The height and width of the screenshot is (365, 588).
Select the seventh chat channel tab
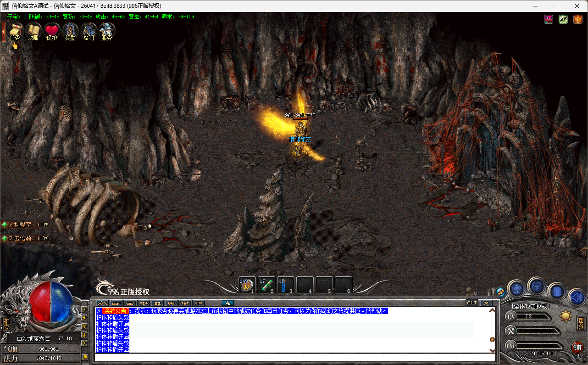pyautogui.click(x=185, y=303)
